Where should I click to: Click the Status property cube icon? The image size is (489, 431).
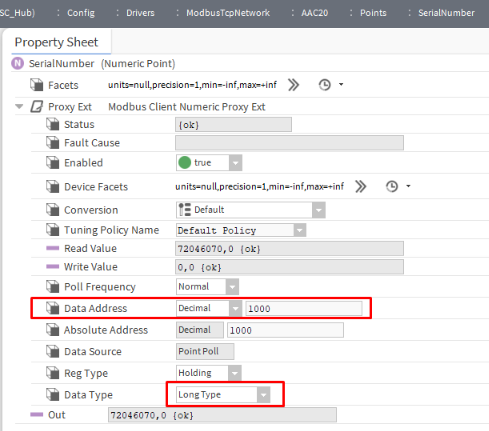click(x=53, y=124)
